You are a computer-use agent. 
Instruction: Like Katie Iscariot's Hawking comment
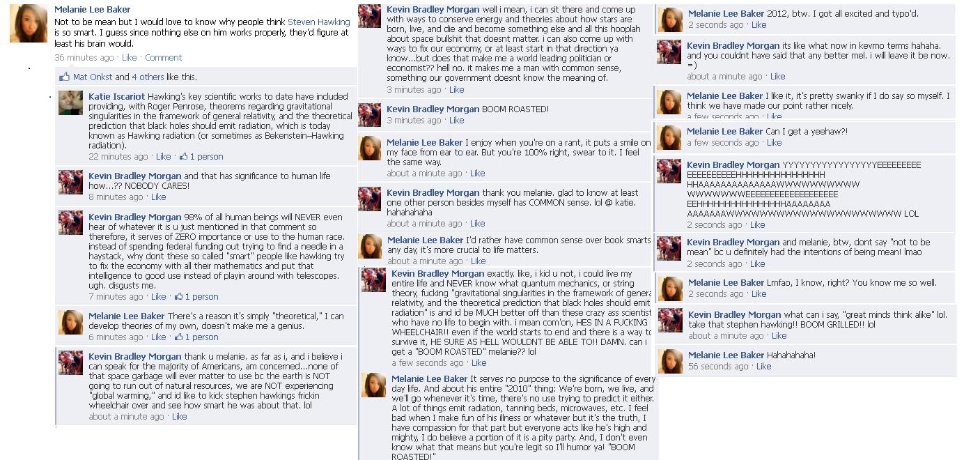(x=164, y=156)
